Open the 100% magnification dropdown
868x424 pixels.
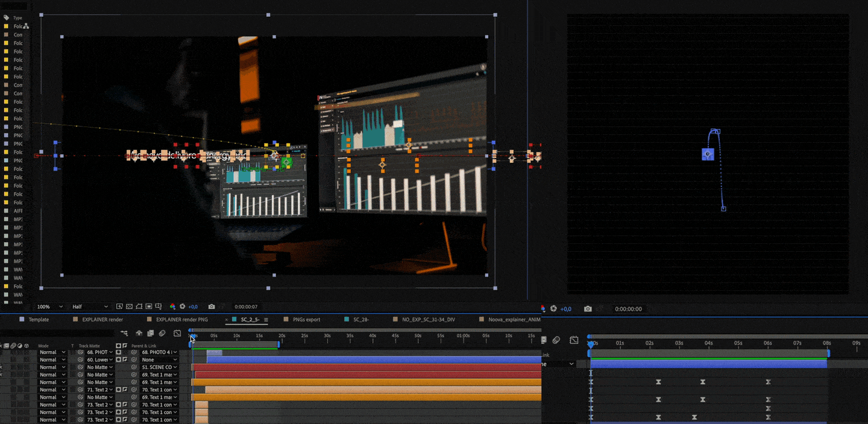tap(48, 307)
